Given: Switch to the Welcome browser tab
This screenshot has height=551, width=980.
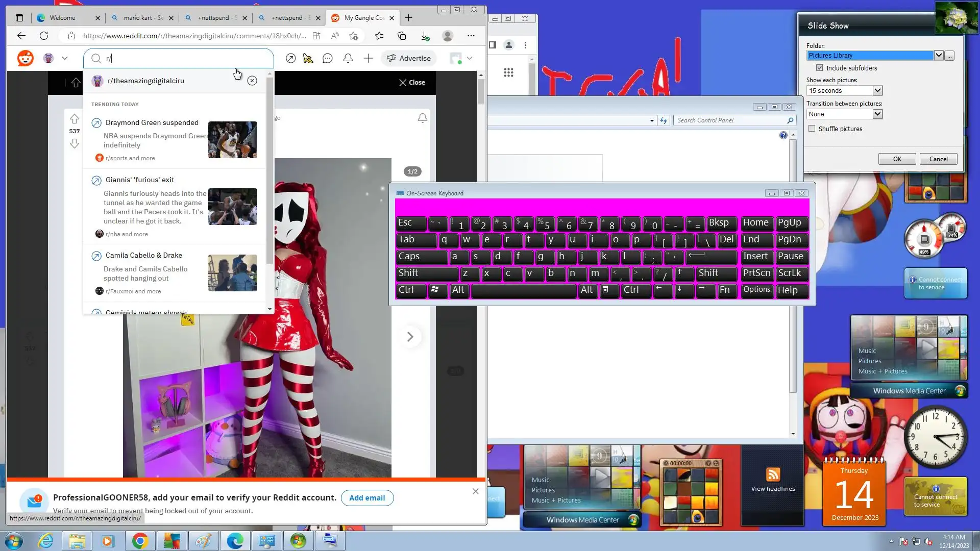Looking at the screenshot, I should pyautogui.click(x=62, y=18).
